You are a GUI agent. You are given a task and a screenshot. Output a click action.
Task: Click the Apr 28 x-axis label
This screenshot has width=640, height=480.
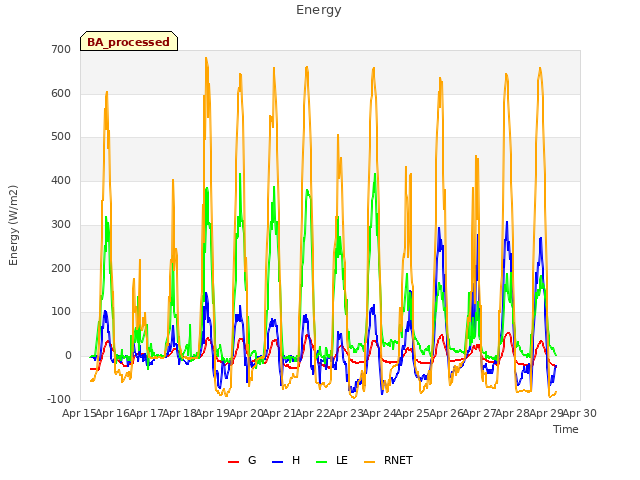tap(513, 413)
